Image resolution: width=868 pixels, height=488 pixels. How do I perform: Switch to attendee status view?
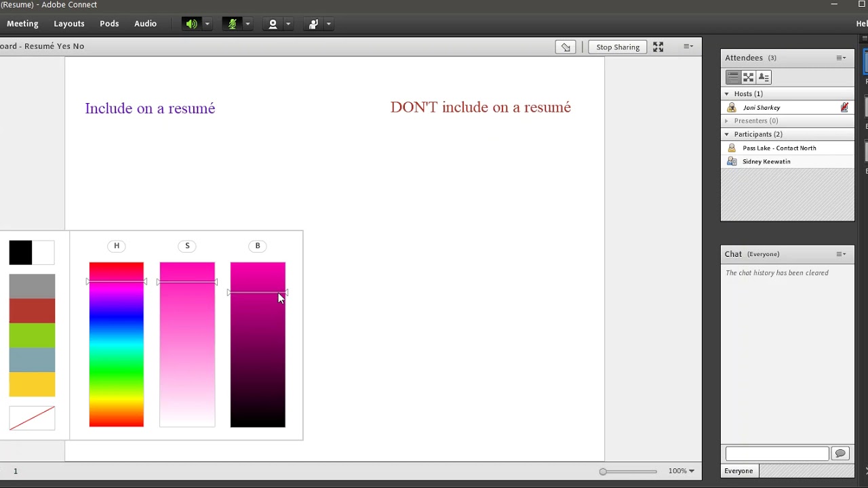764,77
